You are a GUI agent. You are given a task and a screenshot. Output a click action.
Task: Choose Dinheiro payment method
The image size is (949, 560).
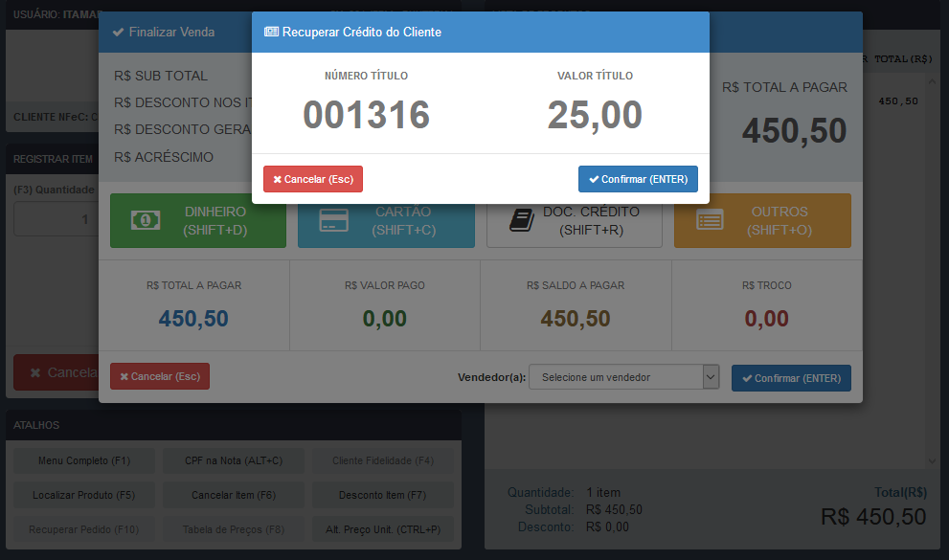(x=198, y=221)
